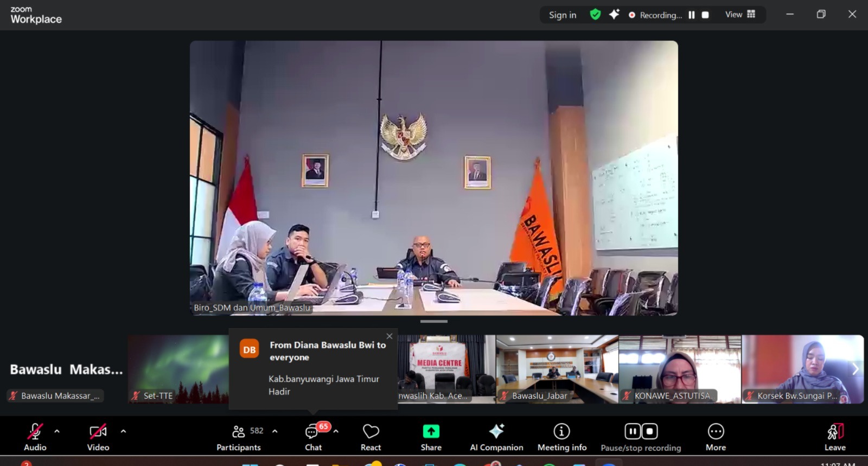This screenshot has width=868, height=466.
Task: Click the Biro_SDM dan Umum_Bawaslu name label
Action: (x=252, y=308)
